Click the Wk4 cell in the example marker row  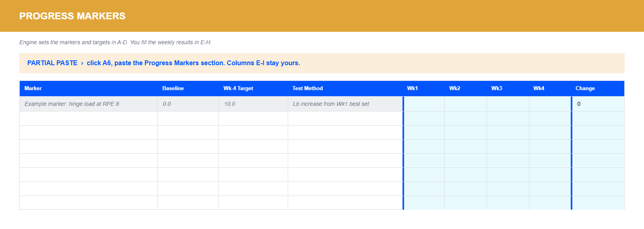click(x=550, y=104)
